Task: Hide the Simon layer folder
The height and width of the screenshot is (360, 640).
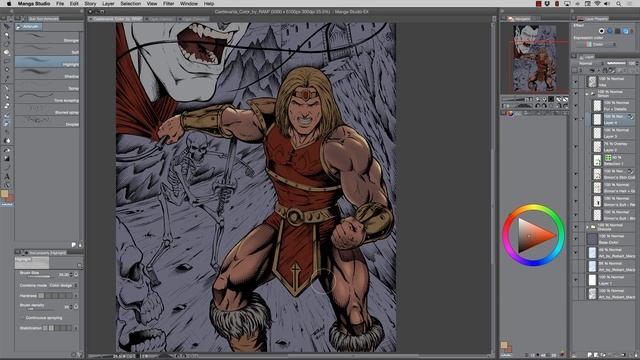Action: [x=576, y=93]
